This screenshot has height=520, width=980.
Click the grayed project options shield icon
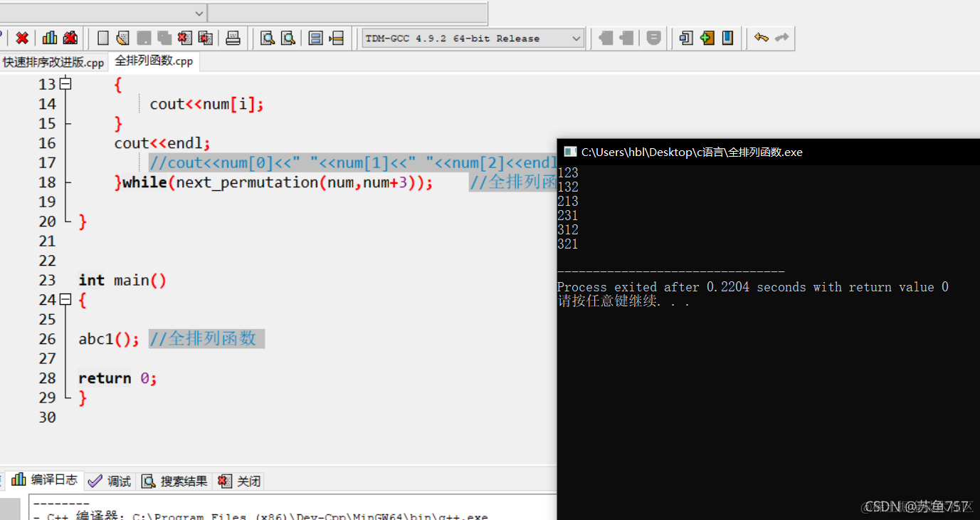654,38
